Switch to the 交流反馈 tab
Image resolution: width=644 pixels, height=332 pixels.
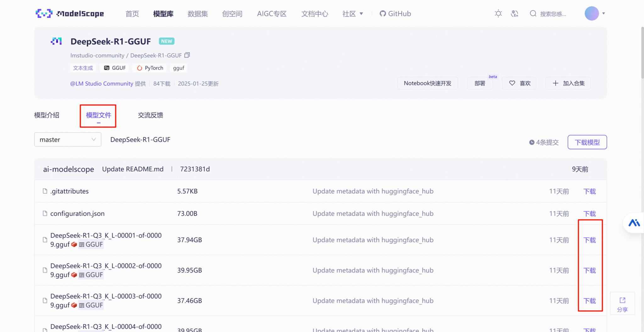(x=150, y=115)
